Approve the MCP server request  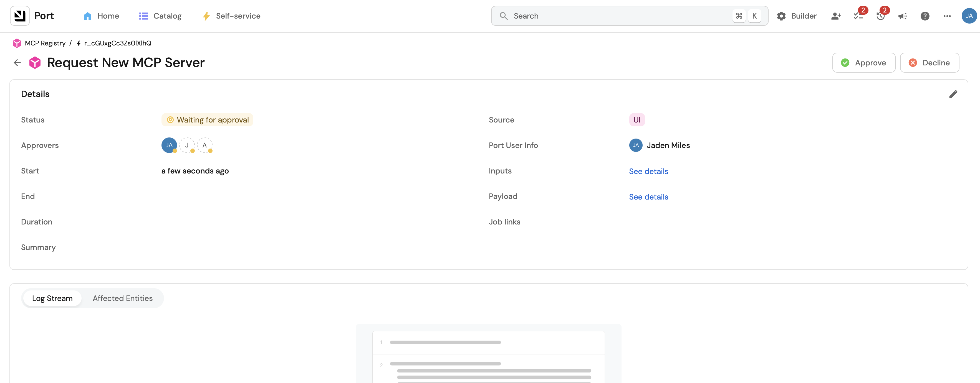[x=863, y=63]
